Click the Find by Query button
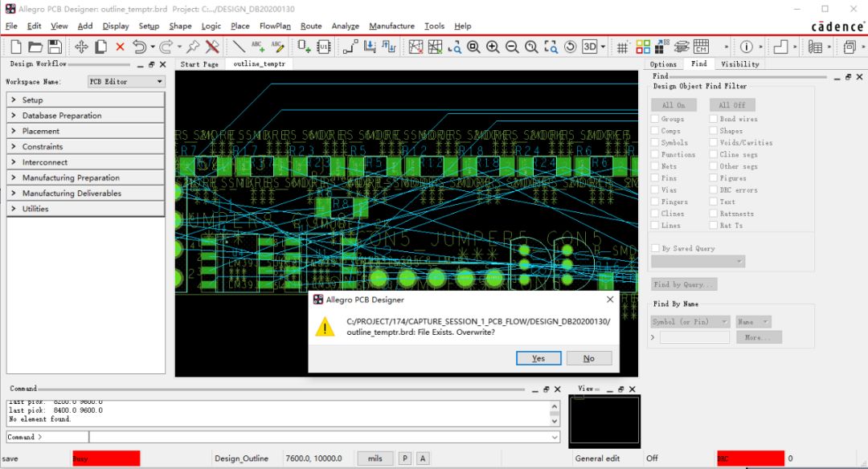 pos(684,284)
